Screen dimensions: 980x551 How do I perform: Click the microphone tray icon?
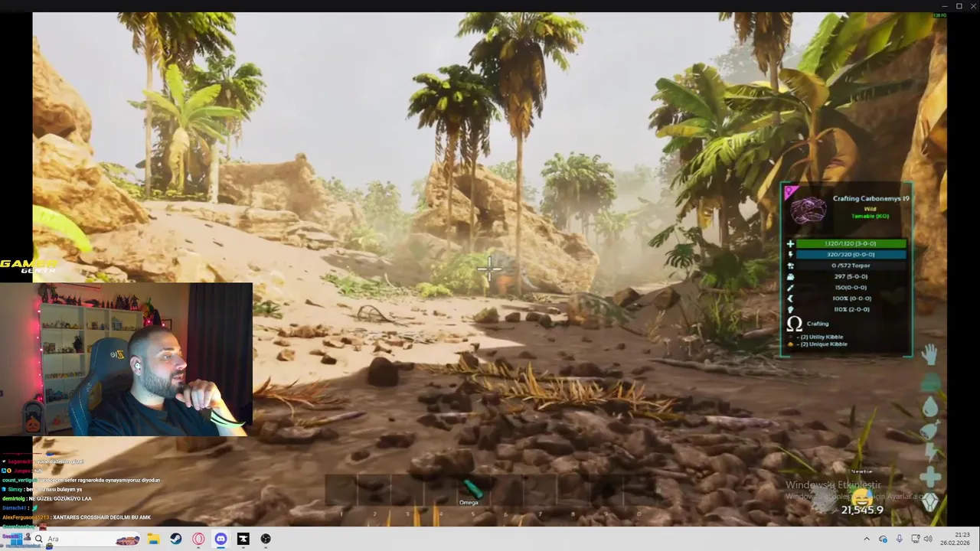click(900, 539)
